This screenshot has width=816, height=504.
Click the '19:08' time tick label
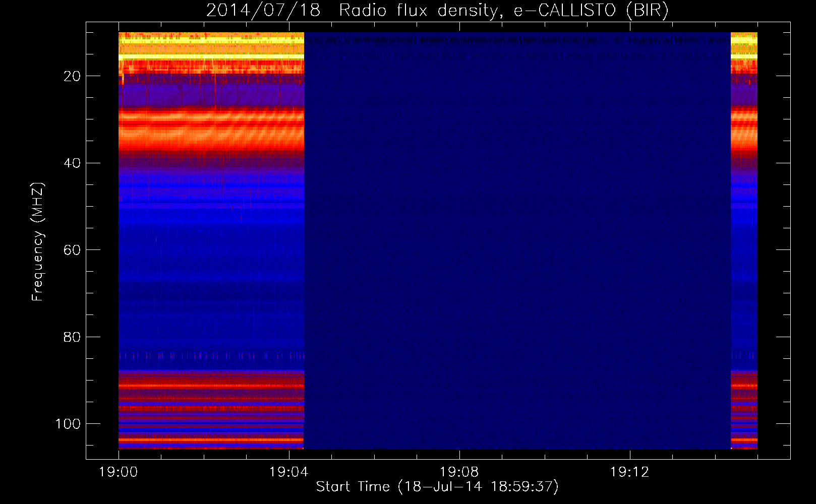(x=459, y=472)
